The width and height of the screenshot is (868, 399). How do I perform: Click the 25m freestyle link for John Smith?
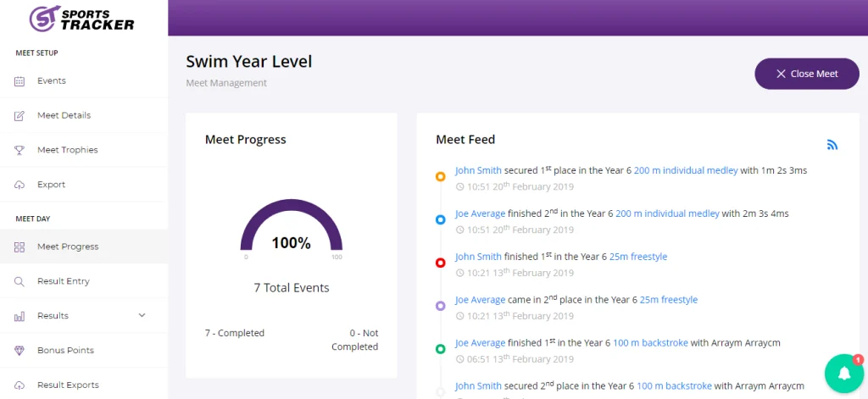(638, 257)
